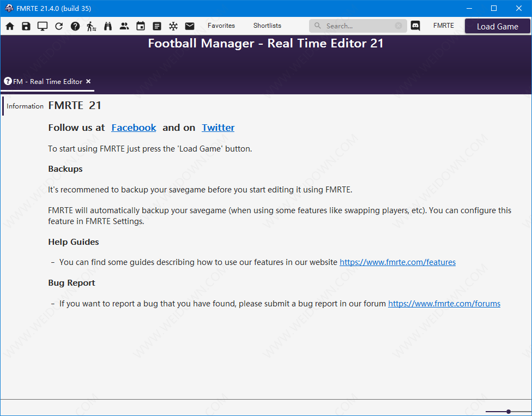Open the Favorites menu
532x416 pixels.
pyautogui.click(x=221, y=26)
